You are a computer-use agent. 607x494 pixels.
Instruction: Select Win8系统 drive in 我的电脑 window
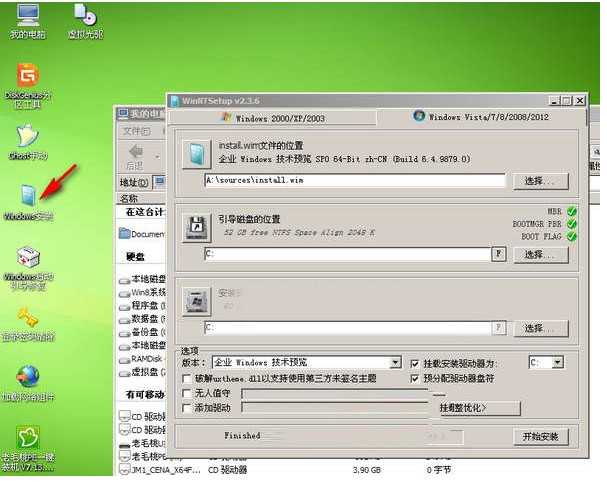click(142, 292)
